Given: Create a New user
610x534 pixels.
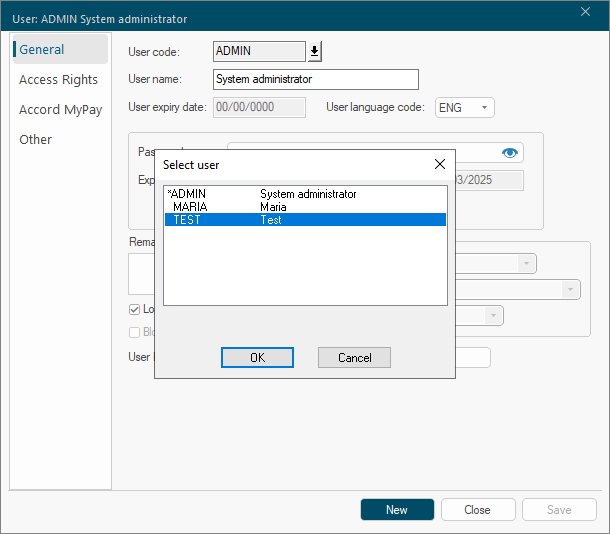Looking at the screenshot, I should coord(397,509).
